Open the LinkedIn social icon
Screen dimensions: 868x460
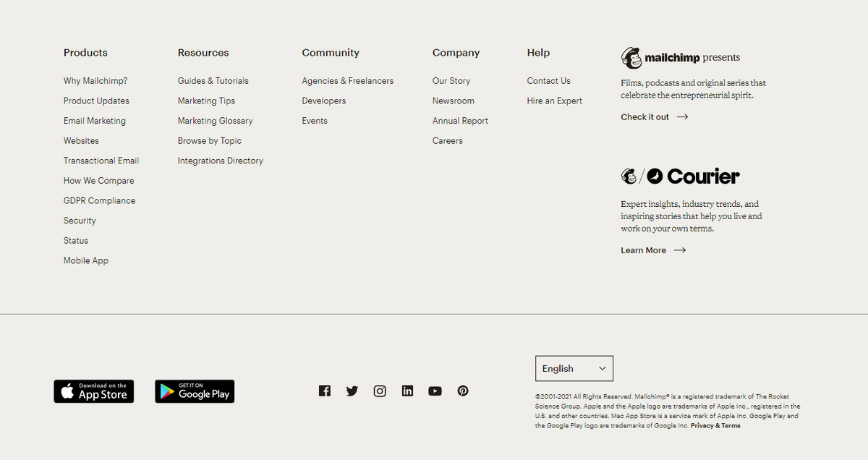click(407, 391)
